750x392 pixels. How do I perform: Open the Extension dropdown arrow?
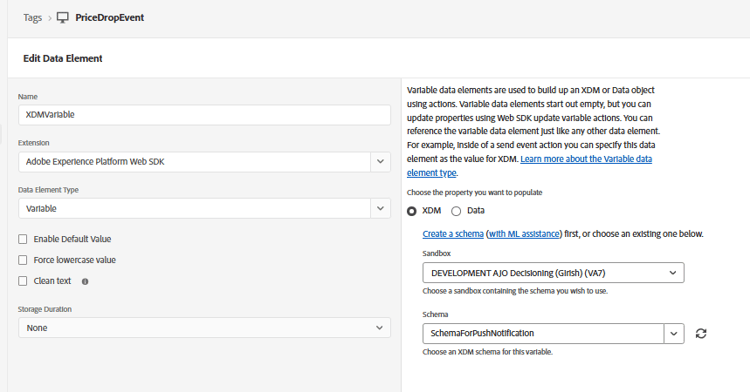[x=380, y=162]
